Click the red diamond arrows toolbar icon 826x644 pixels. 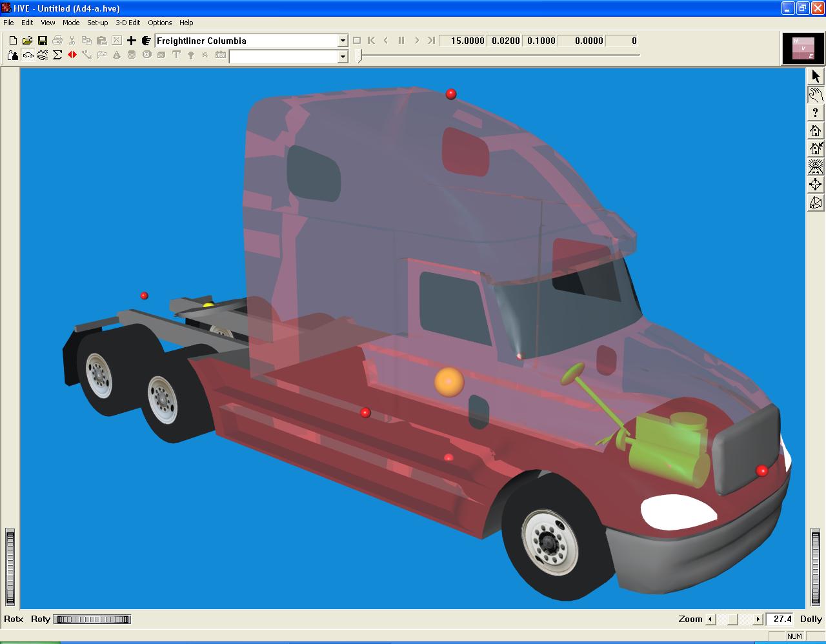(72, 55)
